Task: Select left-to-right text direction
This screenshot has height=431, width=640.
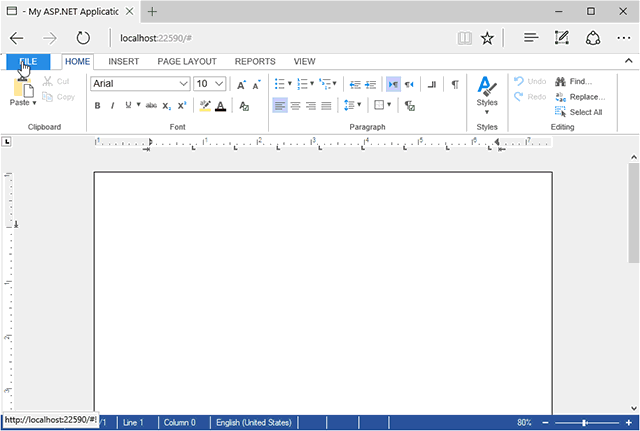Action: click(x=393, y=84)
